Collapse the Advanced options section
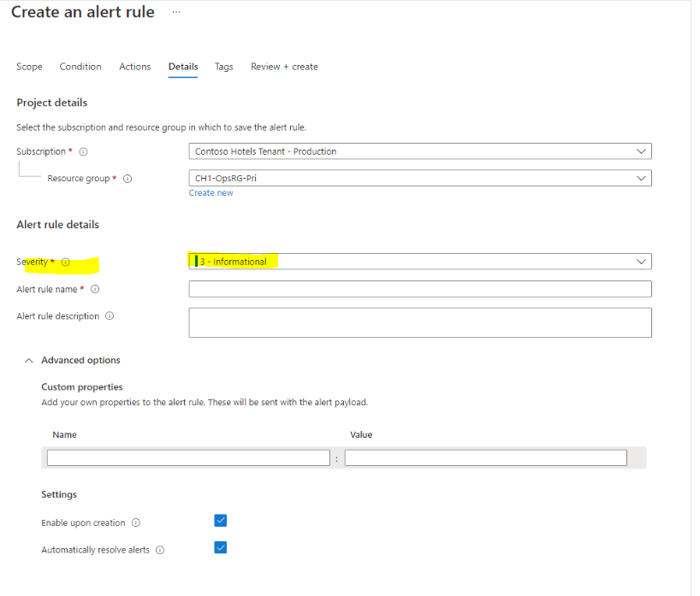The height and width of the screenshot is (596, 700). tap(28, 360)
